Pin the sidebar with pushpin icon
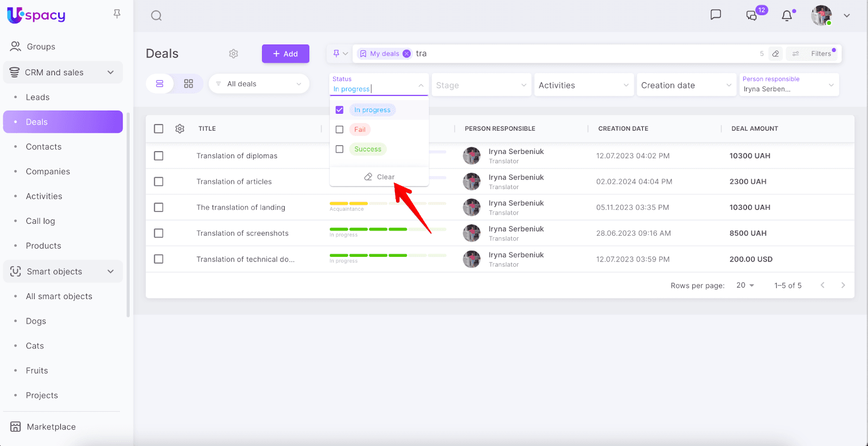 [117, 14]
